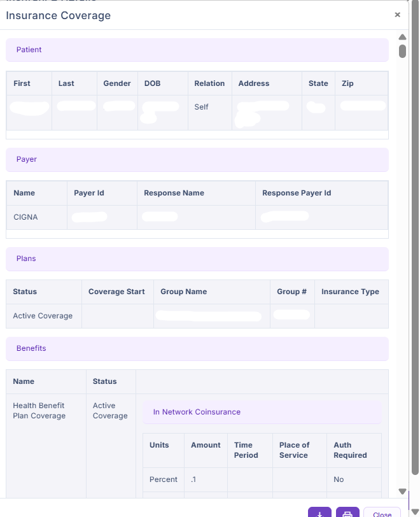Click the inner scrollbar down arrow
The image size is (420, 517).
pyautogui.click(x=402, y=491)
